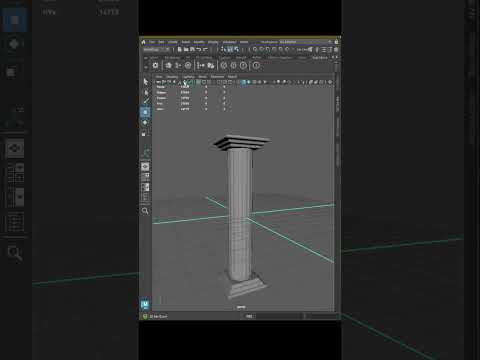
Task: Toggle Snap to view planes
Action: (x=281, y=49)
